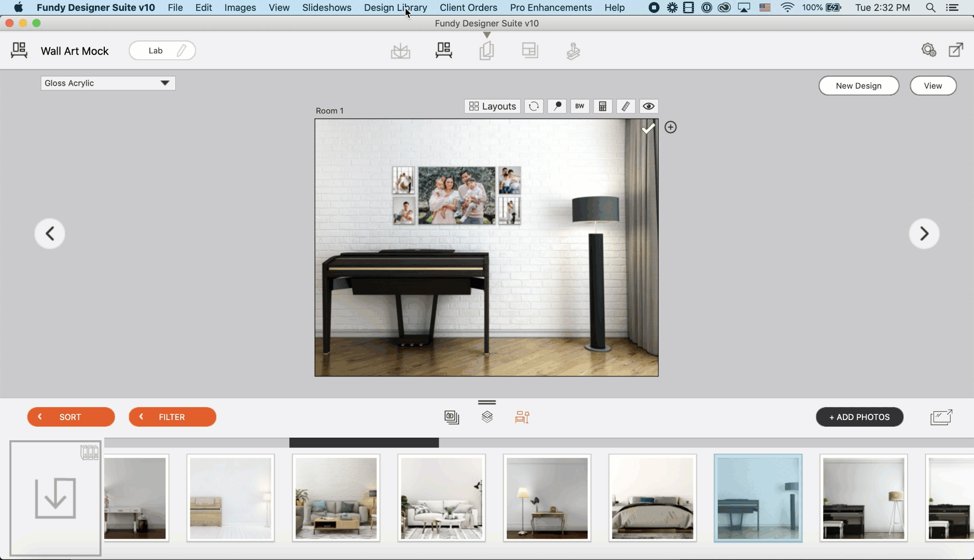Show the photos view icon in image well

452,417
